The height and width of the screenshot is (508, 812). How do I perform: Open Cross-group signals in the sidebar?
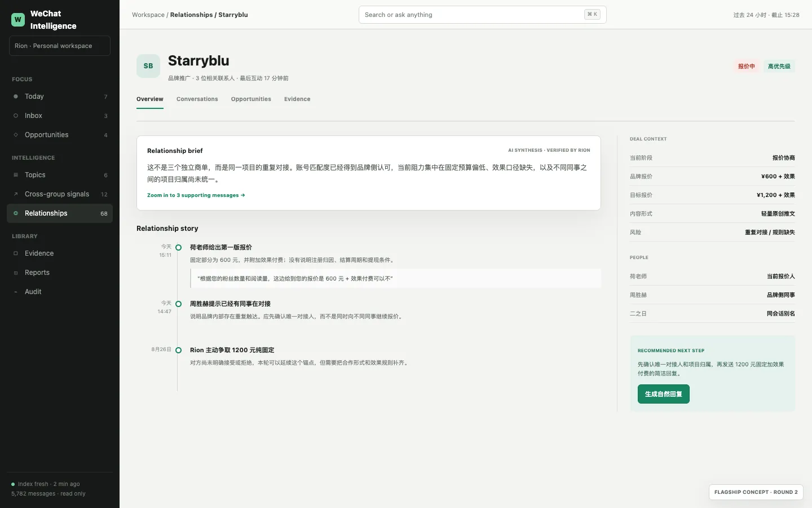(x=60, y=194)
